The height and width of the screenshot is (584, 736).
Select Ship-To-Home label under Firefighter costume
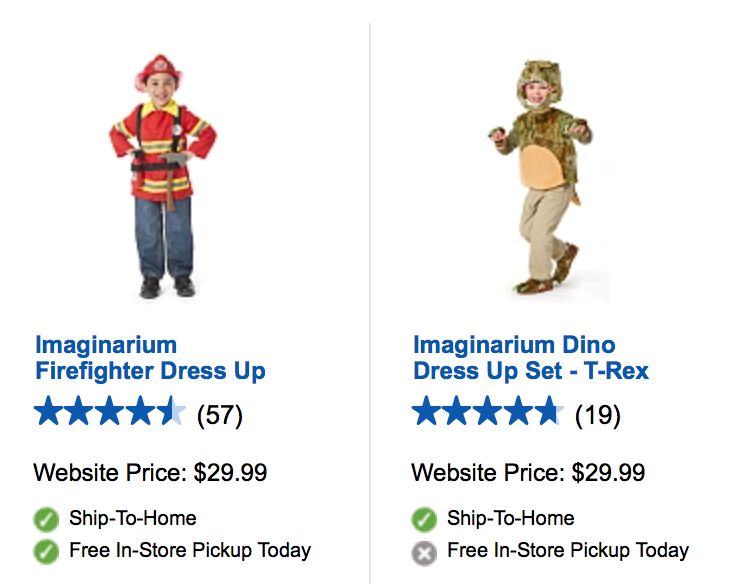[x=132, y=518]
